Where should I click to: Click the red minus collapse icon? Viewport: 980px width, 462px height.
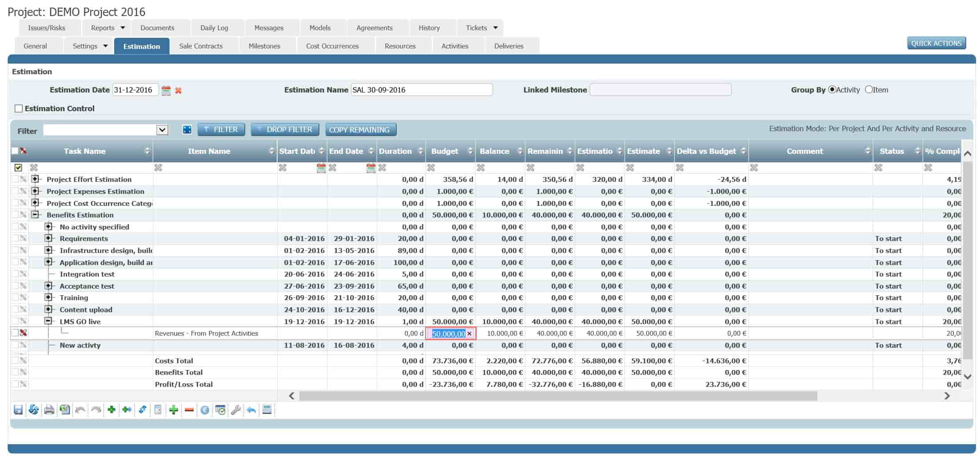pos(189,410)
